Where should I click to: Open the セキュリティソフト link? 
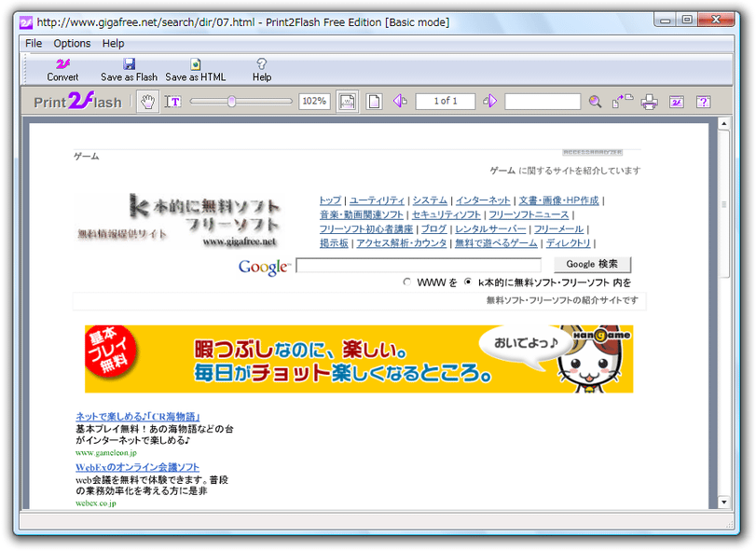click(447, 214)
